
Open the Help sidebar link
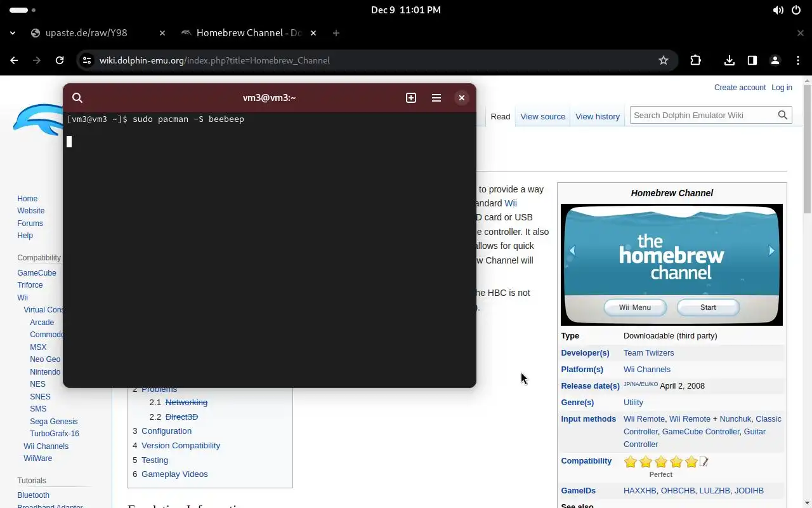point(25,236)
